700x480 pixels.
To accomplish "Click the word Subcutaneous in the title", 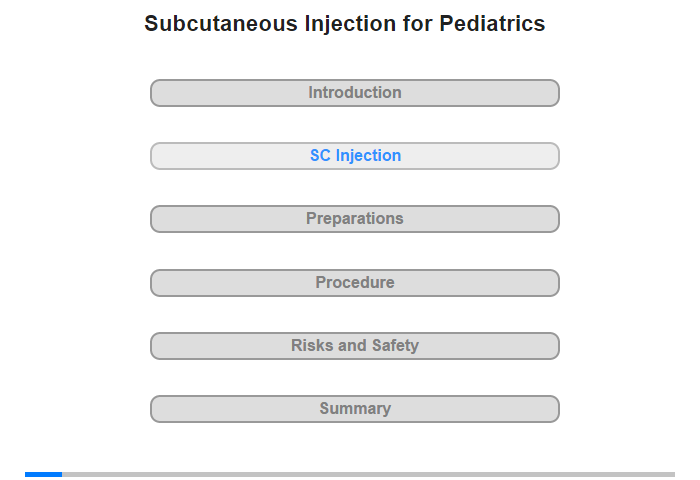I will tap(221, 24).
